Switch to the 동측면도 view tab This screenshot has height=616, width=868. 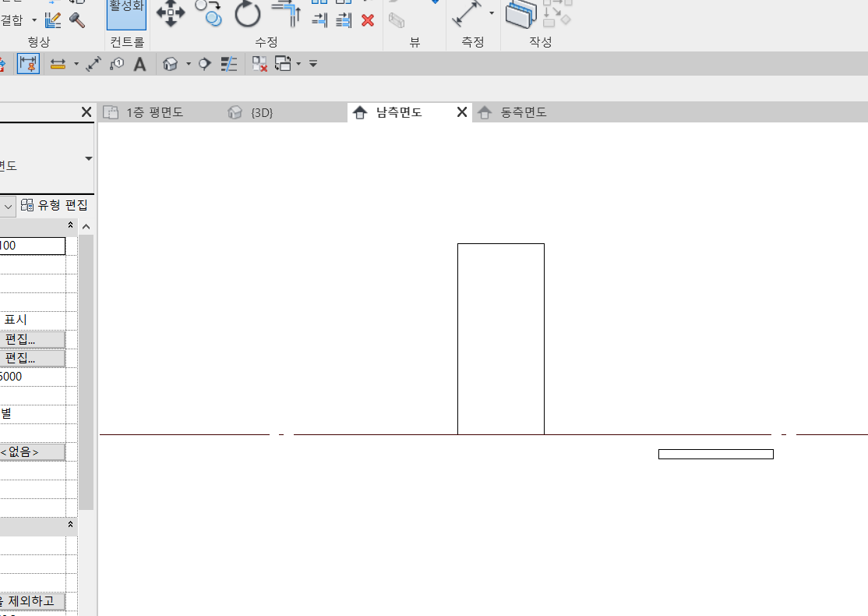[x=523, y=112]
